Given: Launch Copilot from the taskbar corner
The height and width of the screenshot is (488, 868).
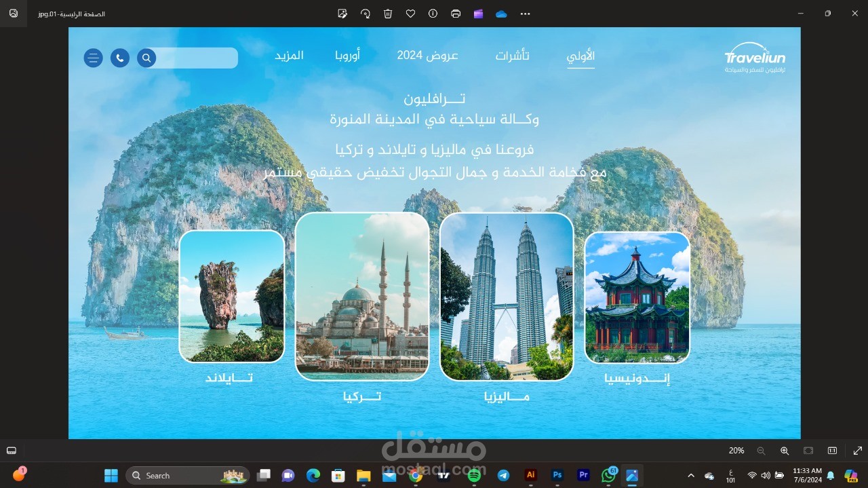Looking at the screenshot, I should pos(851,476).
